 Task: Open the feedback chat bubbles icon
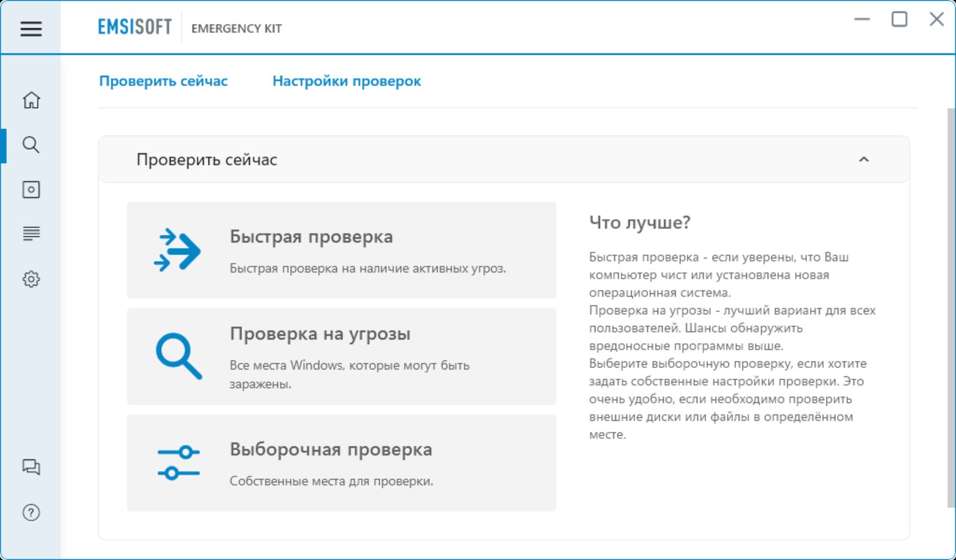click(31, 467)
